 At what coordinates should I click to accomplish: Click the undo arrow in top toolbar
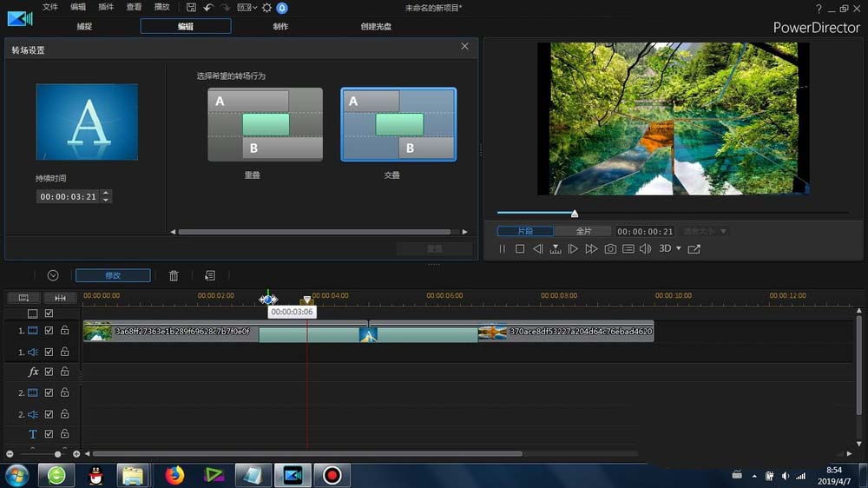coord(208,8)
